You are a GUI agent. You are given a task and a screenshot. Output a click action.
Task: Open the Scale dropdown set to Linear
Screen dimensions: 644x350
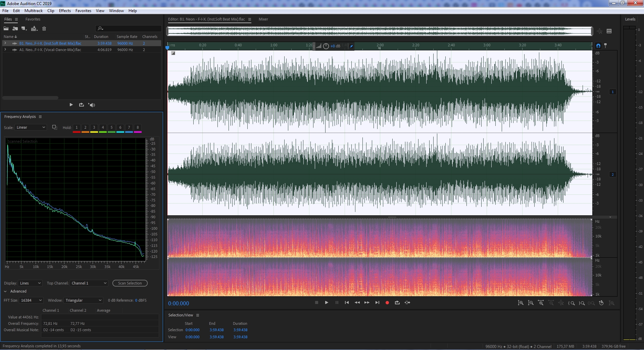tap(31, 127)
